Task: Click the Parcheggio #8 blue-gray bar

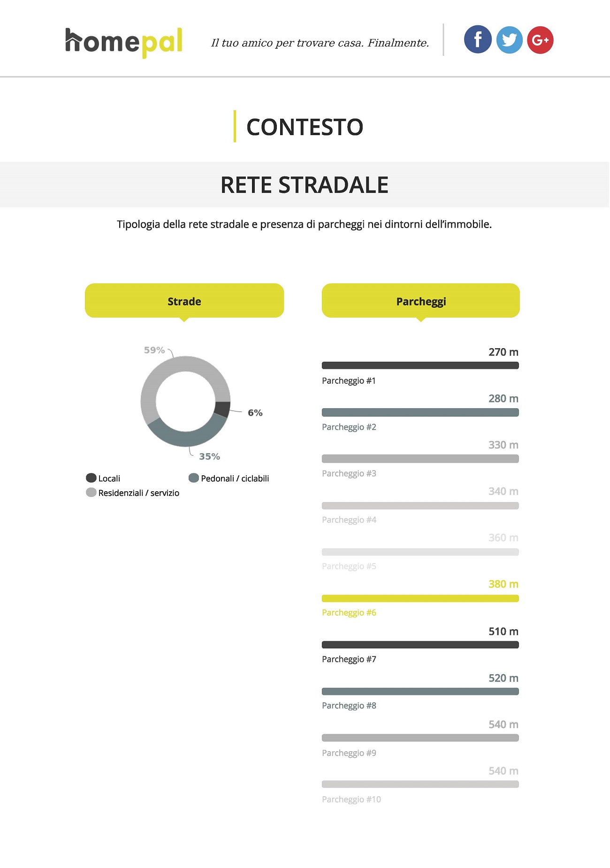Action: [420, 691]
